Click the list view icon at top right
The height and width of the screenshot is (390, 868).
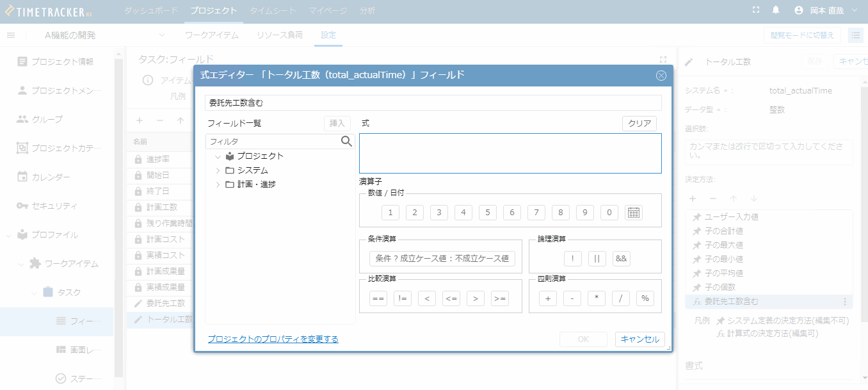pyautogui.click(x=855, y=35)
